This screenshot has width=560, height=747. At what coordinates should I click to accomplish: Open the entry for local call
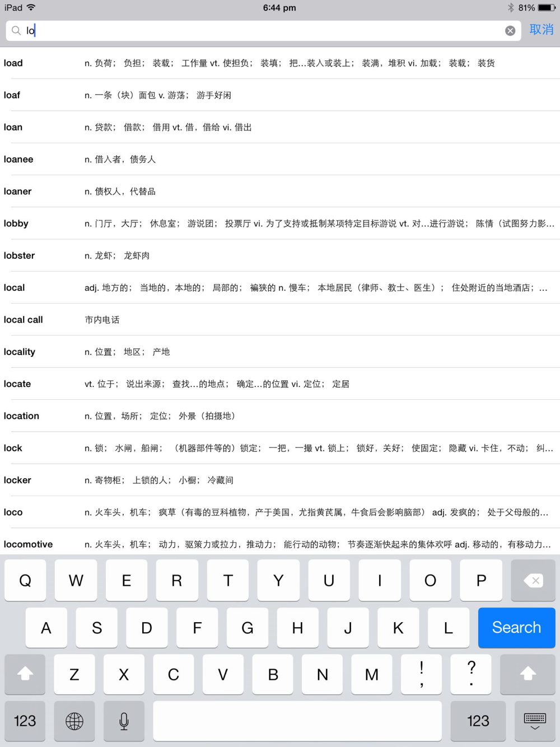click(x=280, y=320)
